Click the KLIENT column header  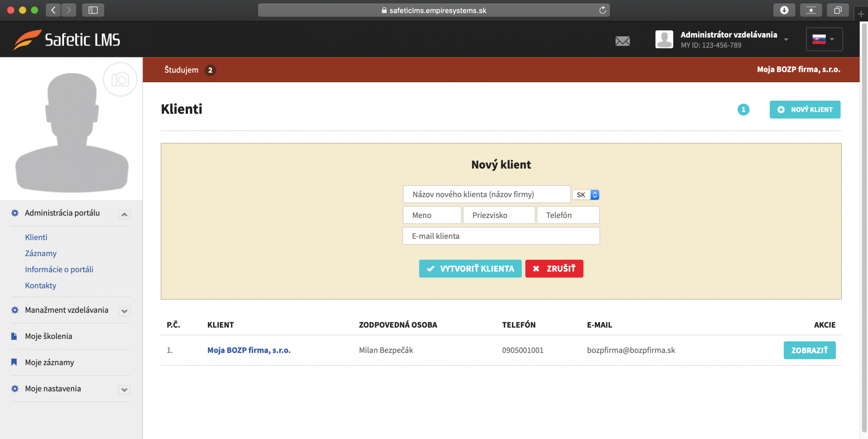(220, 325)
